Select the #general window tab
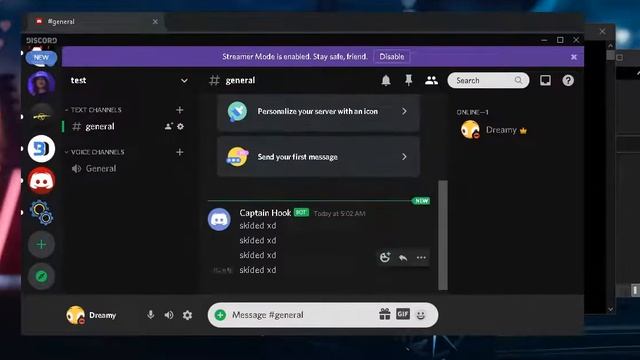The height and width of the screenshot is (360, 640). click(96, 22)
